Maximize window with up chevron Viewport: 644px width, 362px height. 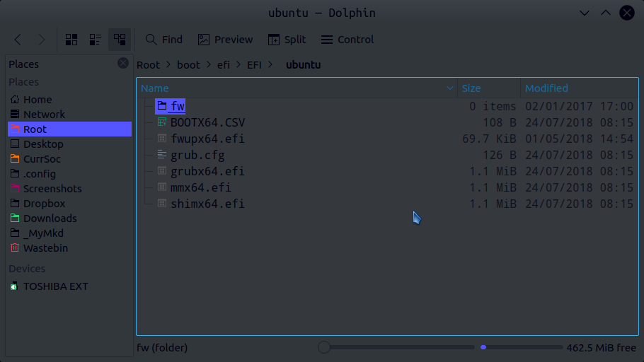click(x=605, y=13)
